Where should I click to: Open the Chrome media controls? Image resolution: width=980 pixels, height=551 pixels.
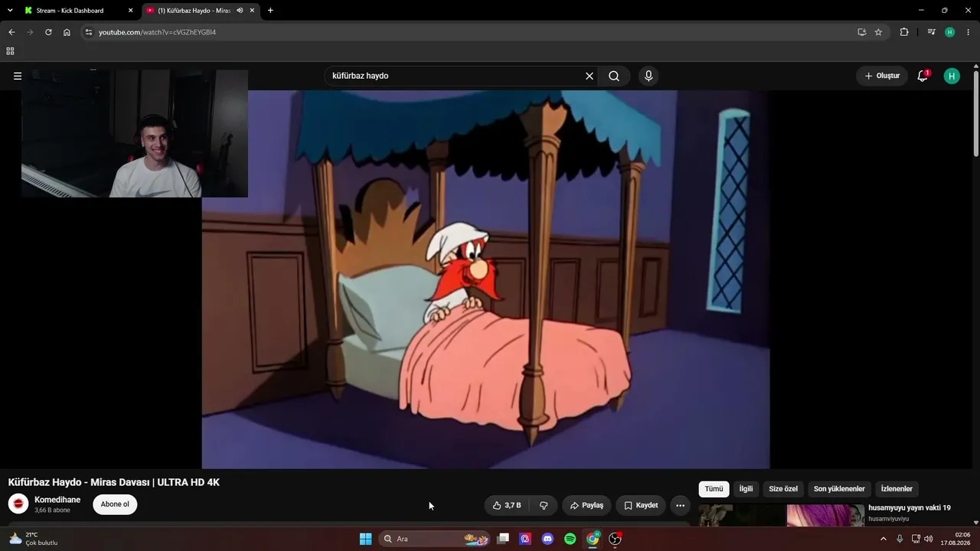tap(931, 32)
